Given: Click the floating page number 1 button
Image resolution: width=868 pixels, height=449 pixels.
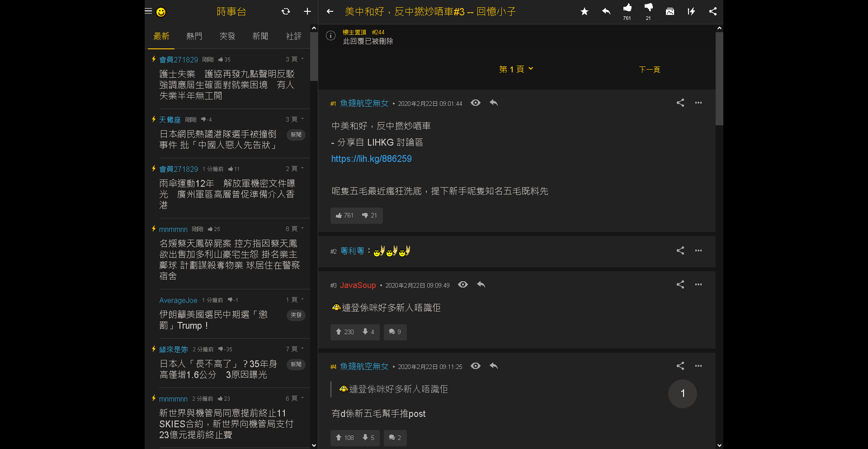Looking at the screenshot, I should (x=683, y=394).
